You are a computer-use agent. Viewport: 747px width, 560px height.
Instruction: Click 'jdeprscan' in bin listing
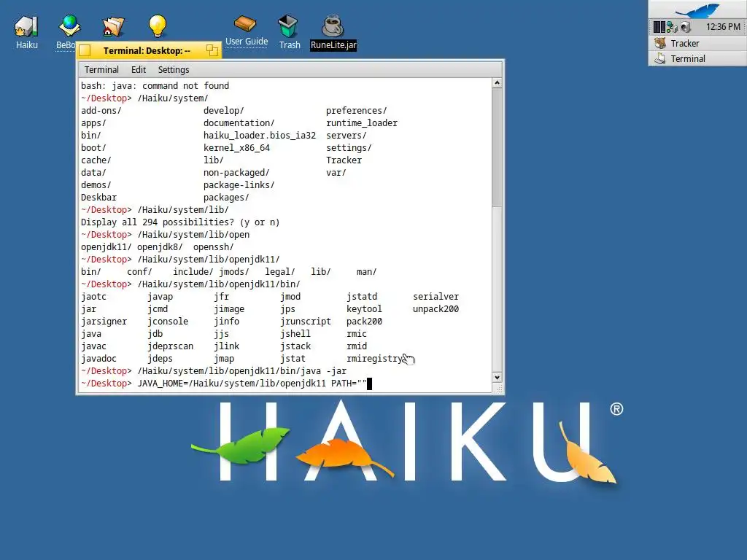coord(171,346)
